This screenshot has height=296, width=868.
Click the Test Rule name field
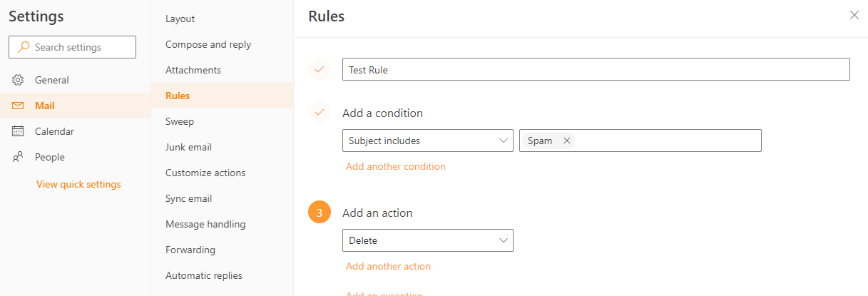[596, 69]
